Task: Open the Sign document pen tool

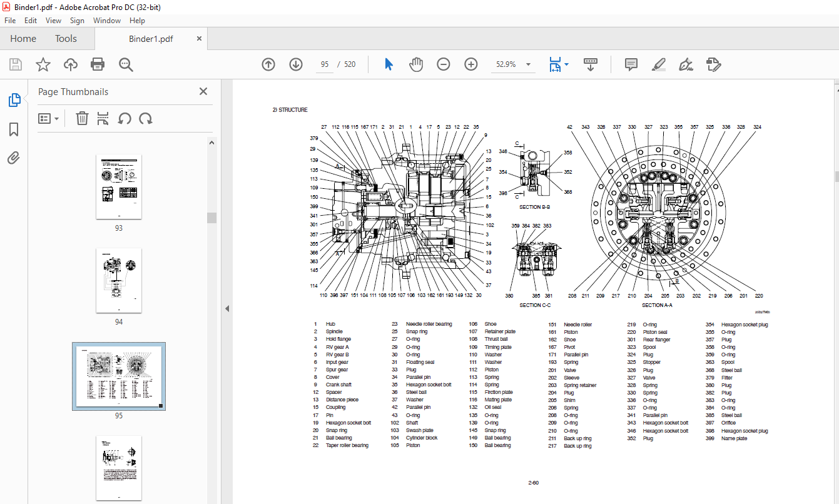Action: pos(686,64)
